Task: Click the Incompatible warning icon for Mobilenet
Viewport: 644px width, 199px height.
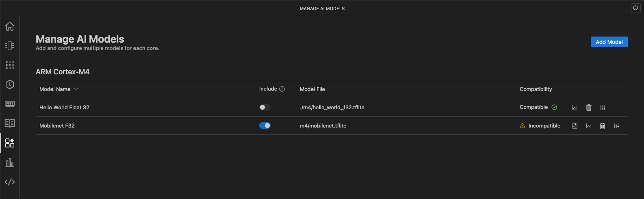Action: [x=523, y=125]
